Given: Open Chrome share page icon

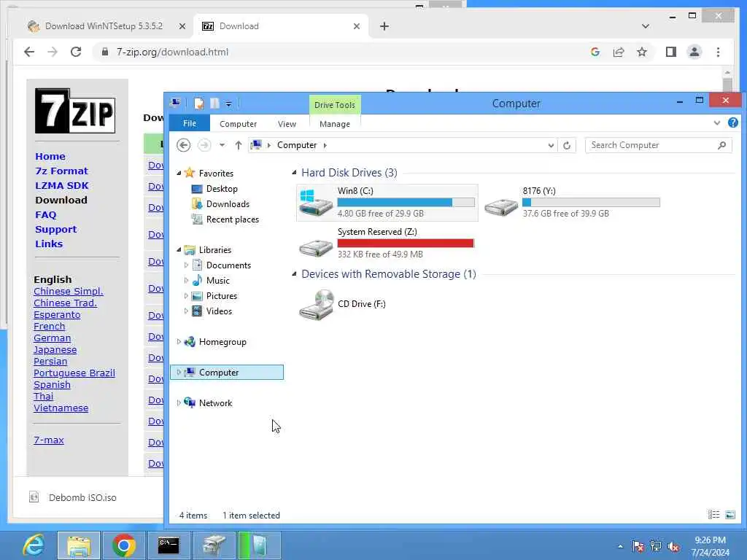Looking at the screenshot, I should click(x=619, y=52).
